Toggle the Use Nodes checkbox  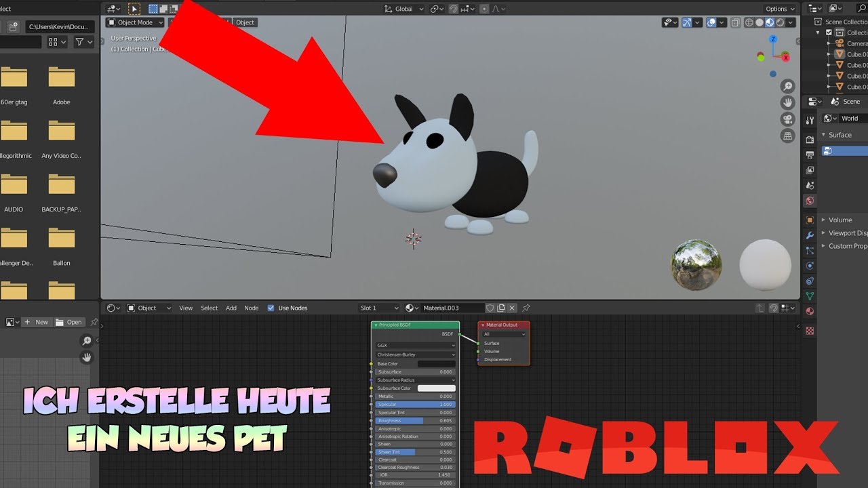[271, 308]
